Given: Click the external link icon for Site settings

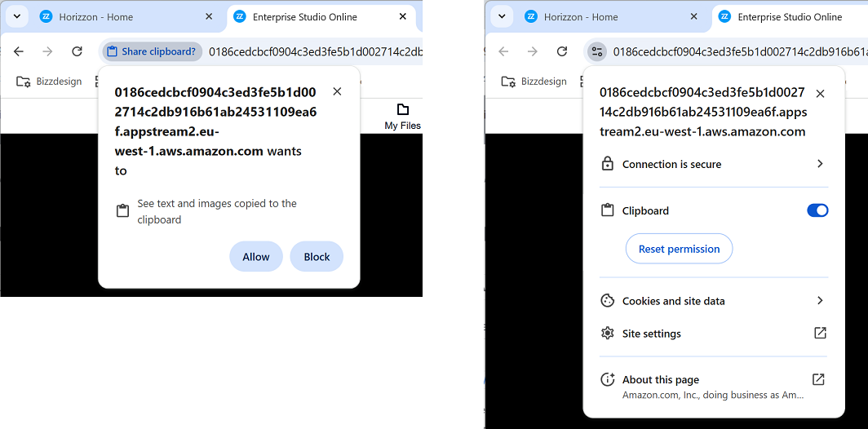Looking at the screenshot, I should pyautogui.click(x=820, y=333).
